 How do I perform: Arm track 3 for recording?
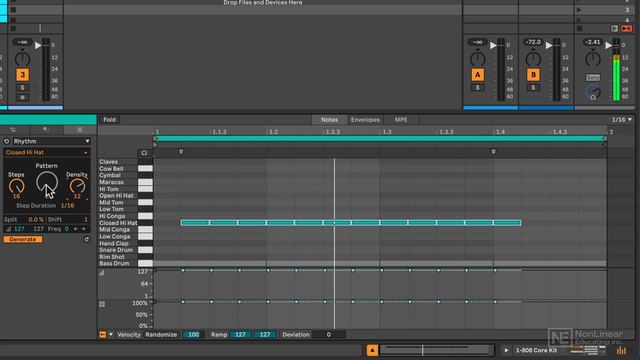pos(22,98)
